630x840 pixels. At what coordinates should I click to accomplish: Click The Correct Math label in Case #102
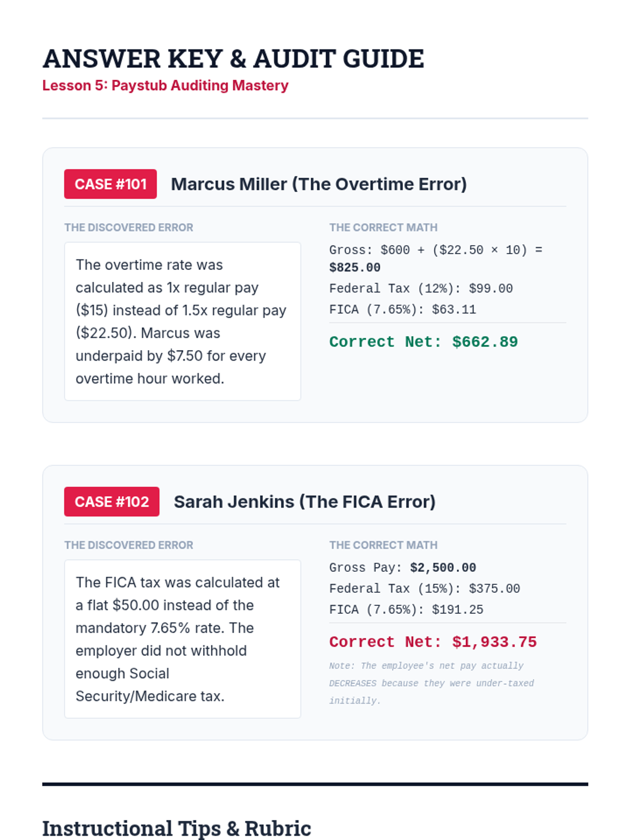[x=383, y=545]
